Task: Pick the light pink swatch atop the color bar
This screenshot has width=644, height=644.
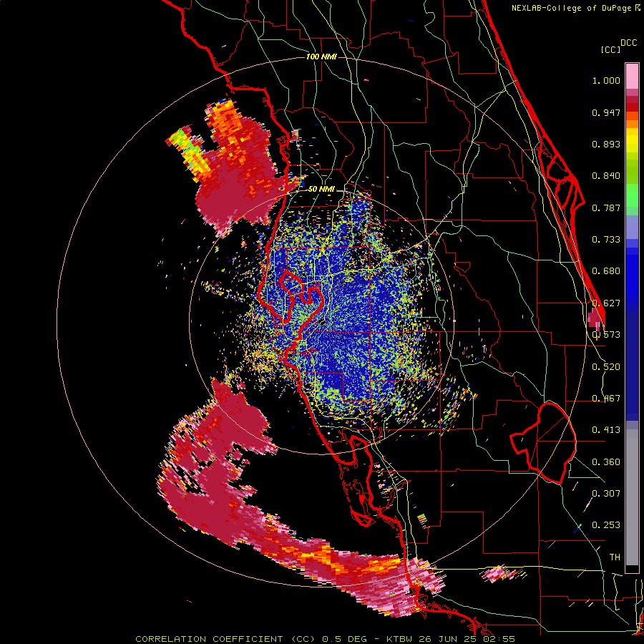Action: (632, 76)
